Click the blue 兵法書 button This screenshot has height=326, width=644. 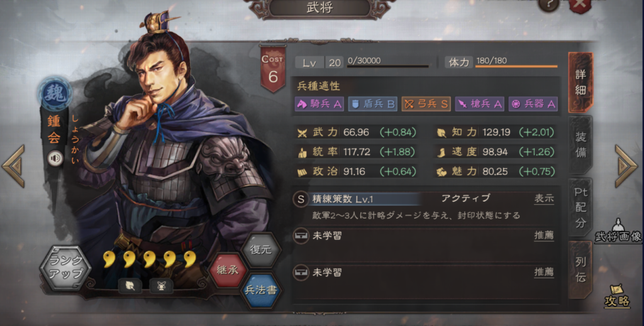261,290
